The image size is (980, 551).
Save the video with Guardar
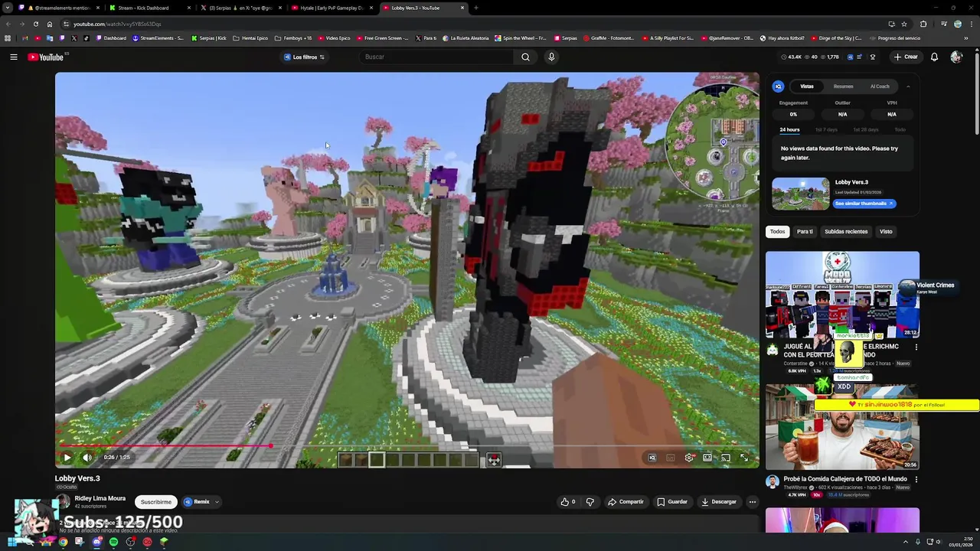click(672, 502)
